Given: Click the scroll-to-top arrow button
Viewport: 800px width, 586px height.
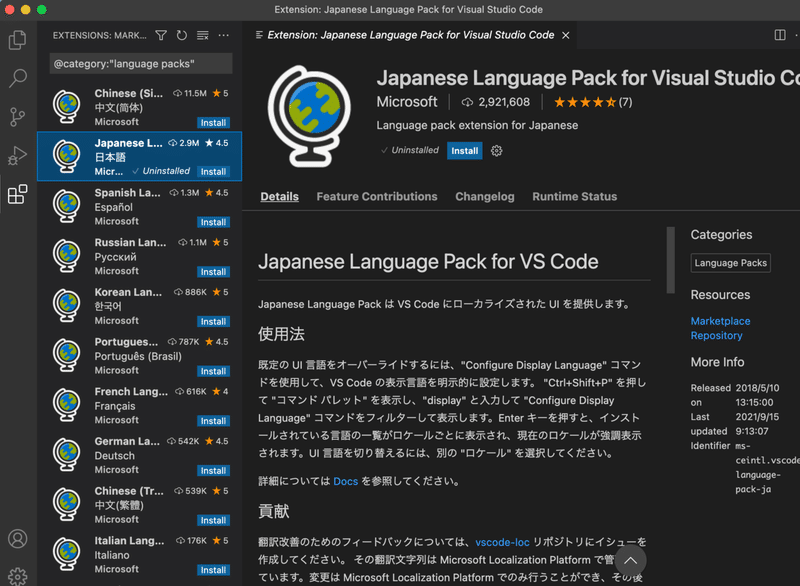Looking at the screenshot, I should (631, 560).
